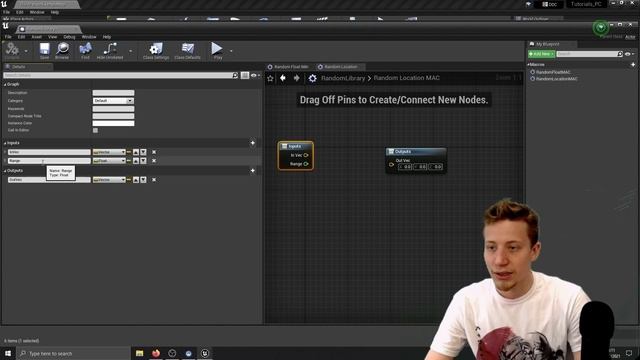Viewport: 640px width, 360px height.
Task: Click the RandomLibrary breadcrumb link
Action: click(x=343, y=78)
